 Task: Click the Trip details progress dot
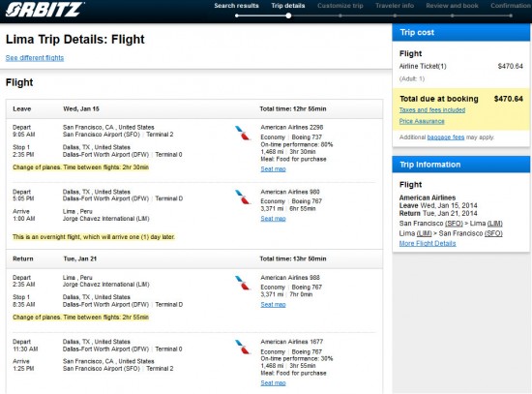(x=288, y=15)
